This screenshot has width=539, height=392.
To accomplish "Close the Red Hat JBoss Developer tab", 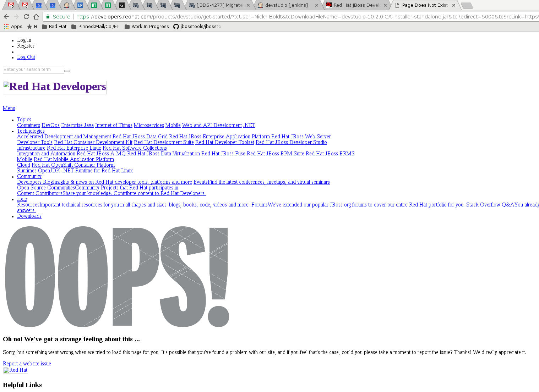I will tap(385, 5).
